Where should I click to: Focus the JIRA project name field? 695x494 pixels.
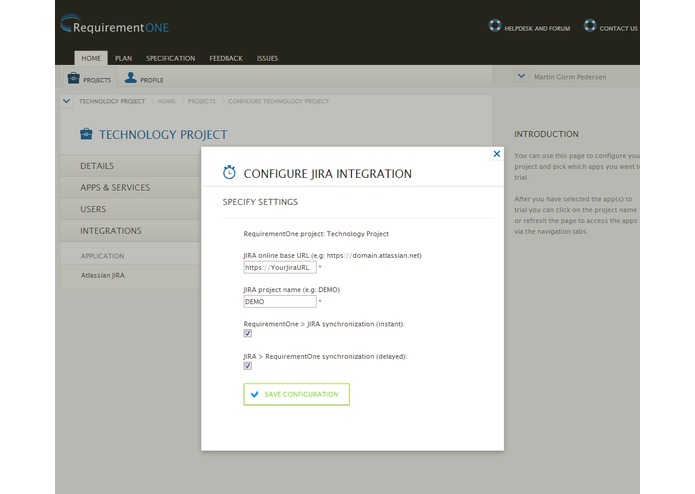[x=280, y=301]
